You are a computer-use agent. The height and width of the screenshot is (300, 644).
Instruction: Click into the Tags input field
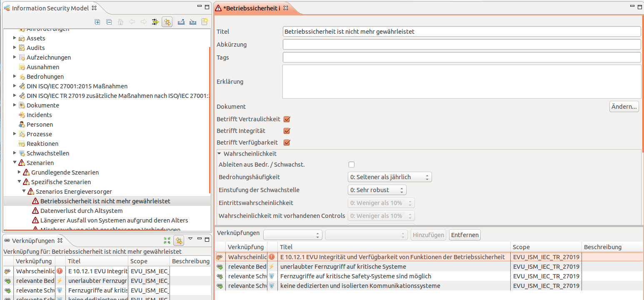click(x=462, y=57)
